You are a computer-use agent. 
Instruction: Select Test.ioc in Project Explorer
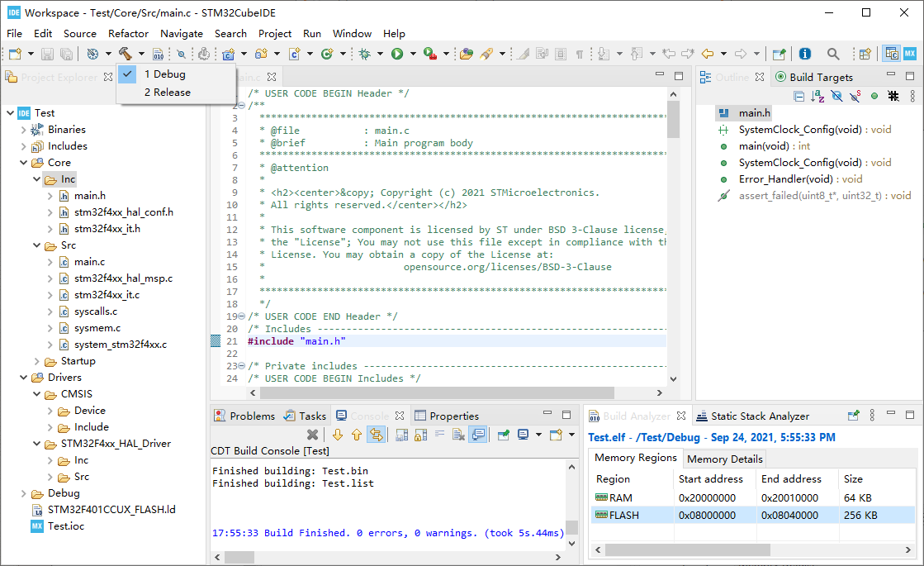pos(66,526)
